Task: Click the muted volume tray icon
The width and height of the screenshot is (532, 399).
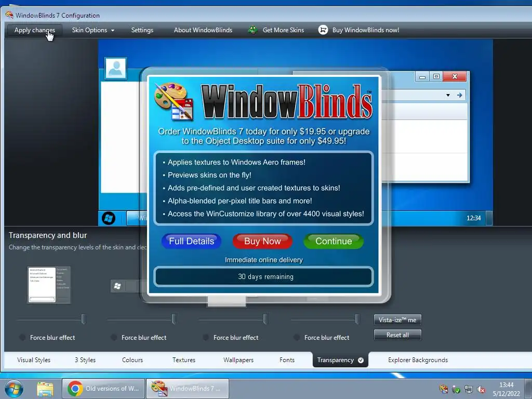Action: [481, 389]
